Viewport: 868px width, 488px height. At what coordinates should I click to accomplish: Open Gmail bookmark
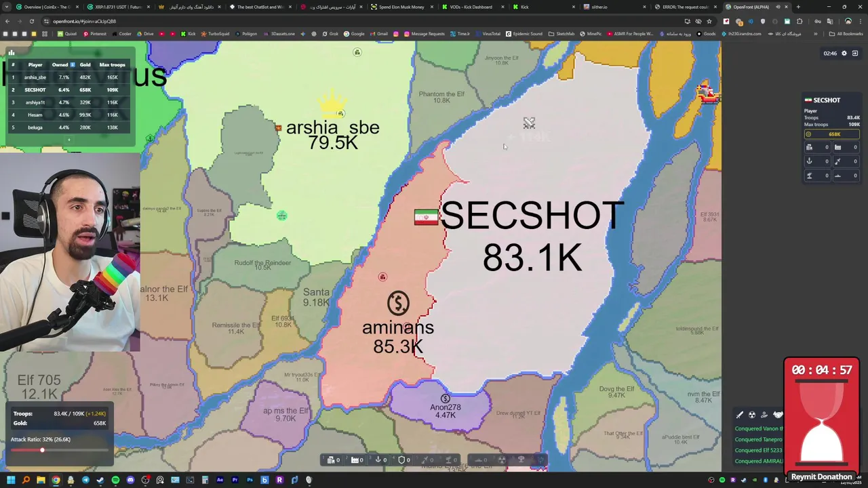point(379,34)
